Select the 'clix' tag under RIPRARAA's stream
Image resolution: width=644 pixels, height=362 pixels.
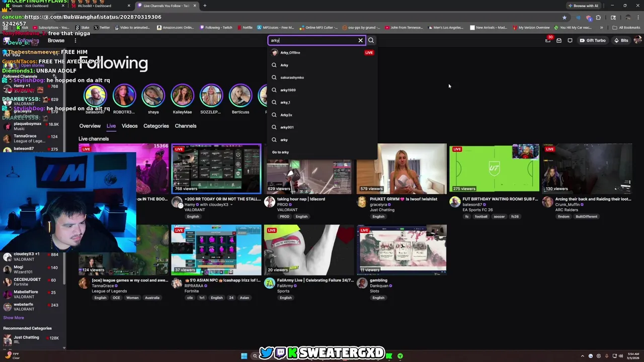click(x=190, y=298)
